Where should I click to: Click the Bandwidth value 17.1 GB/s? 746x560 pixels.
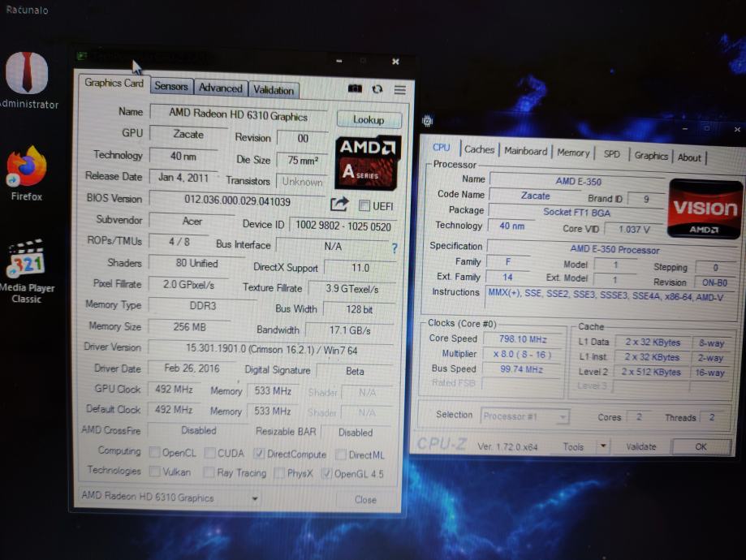point(350,330)
